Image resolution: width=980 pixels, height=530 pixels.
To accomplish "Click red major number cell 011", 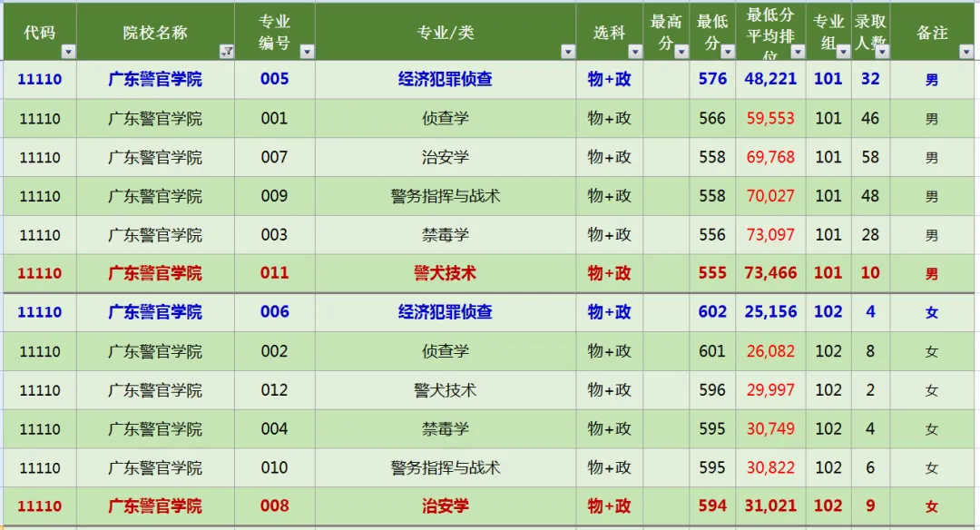I will (274, 273).
